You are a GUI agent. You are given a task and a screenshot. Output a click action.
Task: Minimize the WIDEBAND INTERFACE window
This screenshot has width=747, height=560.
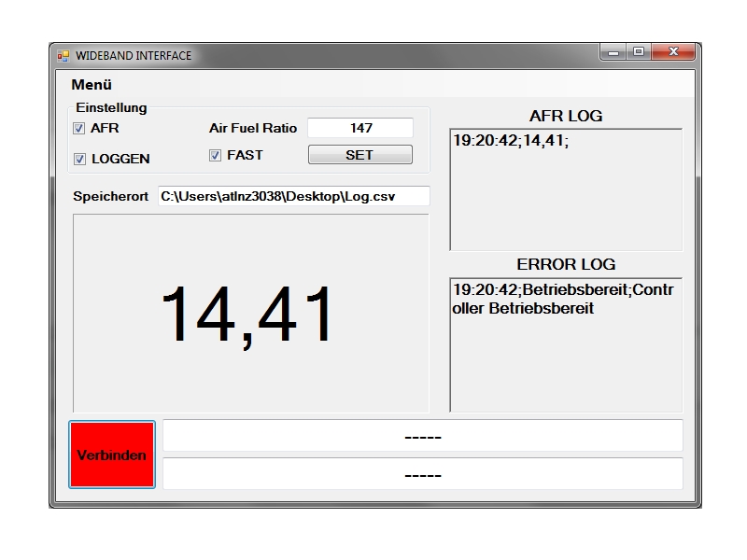(614, 52)
